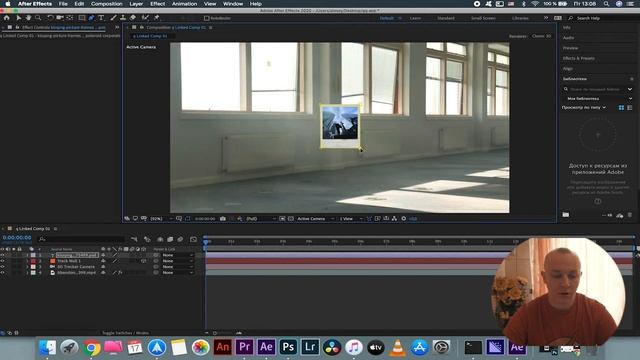
Task: Open the Composition menu
Action: (107, 4)
